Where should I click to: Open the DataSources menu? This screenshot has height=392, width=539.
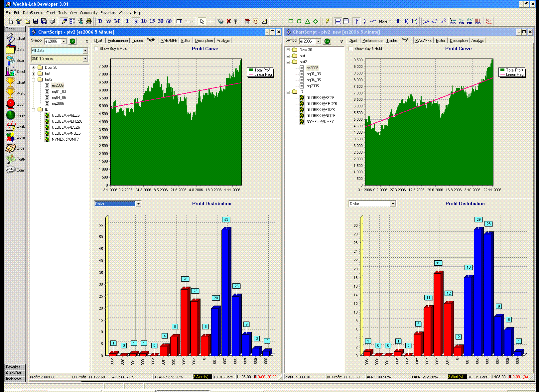point(33,13)
